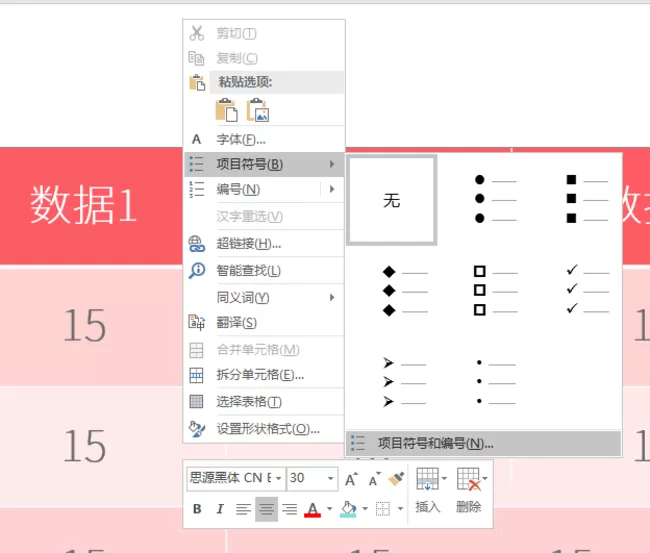Align text right

tap(289, 509)
